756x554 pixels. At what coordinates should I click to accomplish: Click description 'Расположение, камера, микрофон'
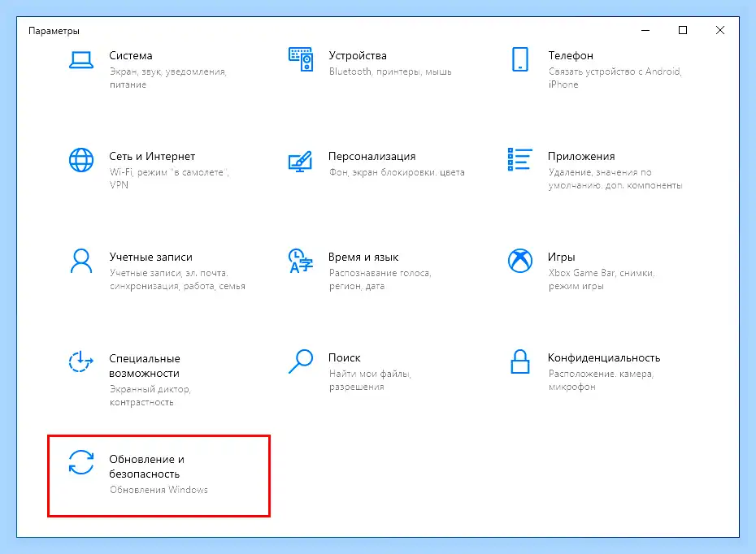pyautogui.click(x=601, y=380)
